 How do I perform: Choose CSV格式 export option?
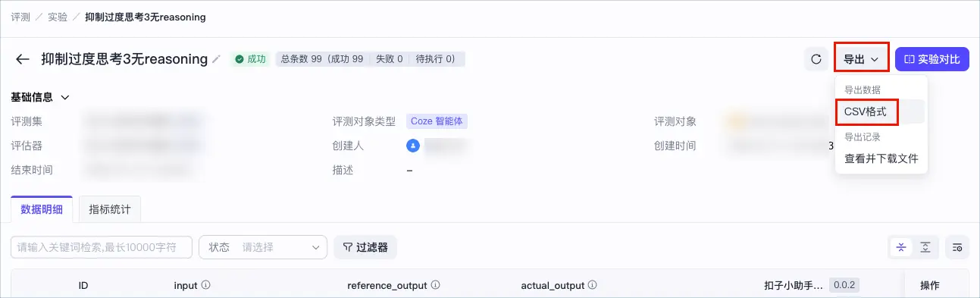coord(866,111)
